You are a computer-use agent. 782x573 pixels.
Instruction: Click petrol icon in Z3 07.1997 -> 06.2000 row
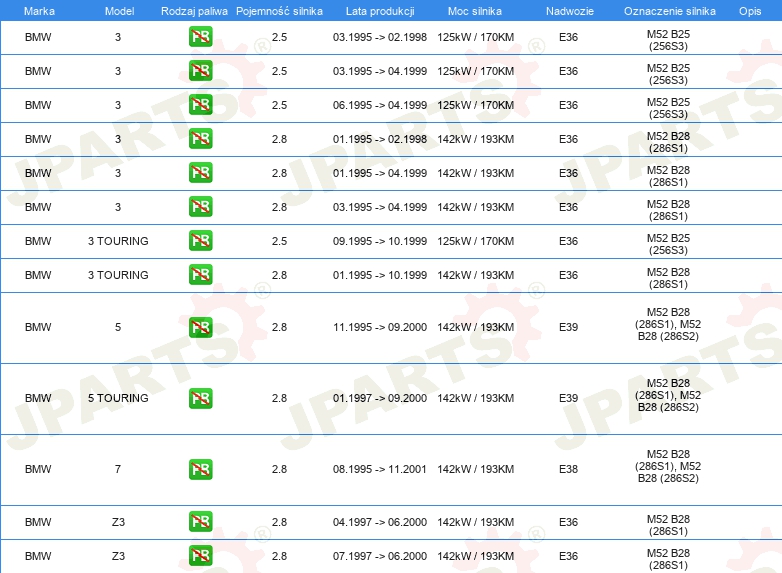click(x=200, y=556)
